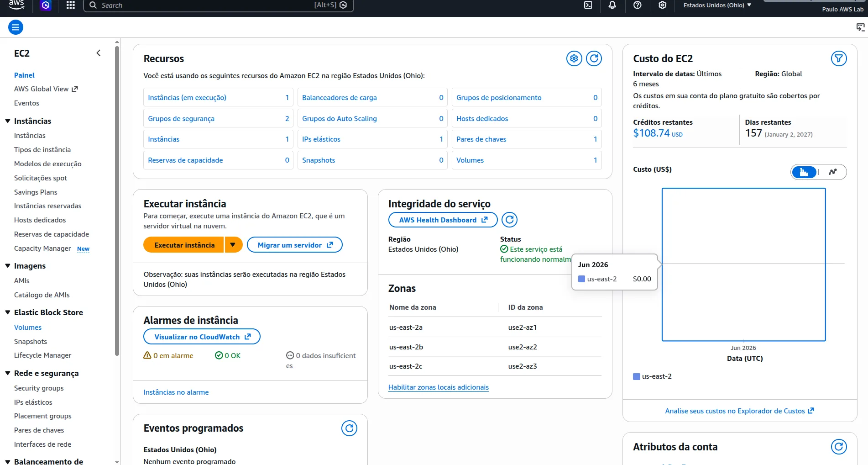Open Recursos settings gear icon
The height and width of the screenshot is (465, 868).
pyautogui.click(x=574, y=58)
